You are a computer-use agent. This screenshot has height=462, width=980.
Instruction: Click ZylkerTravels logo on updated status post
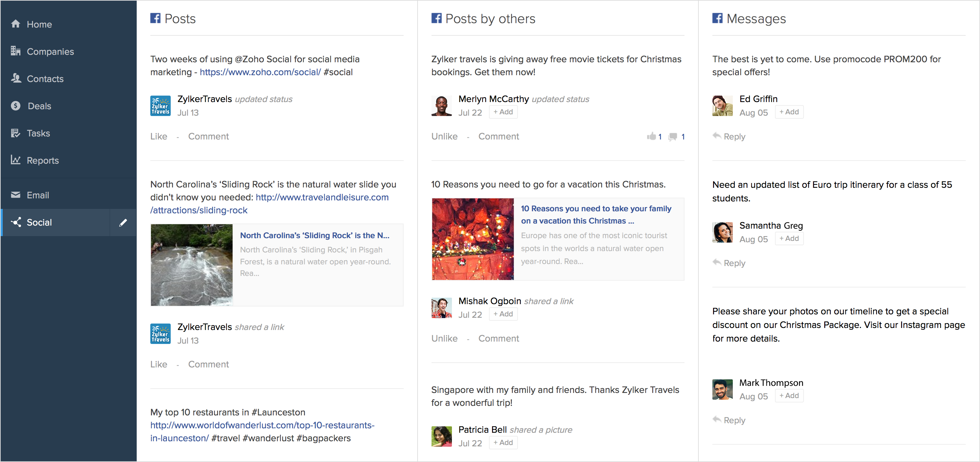[160, 106]
